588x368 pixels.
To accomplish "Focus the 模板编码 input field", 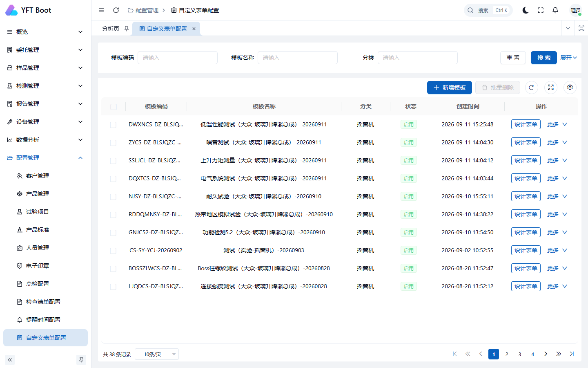I will point(178,58).
